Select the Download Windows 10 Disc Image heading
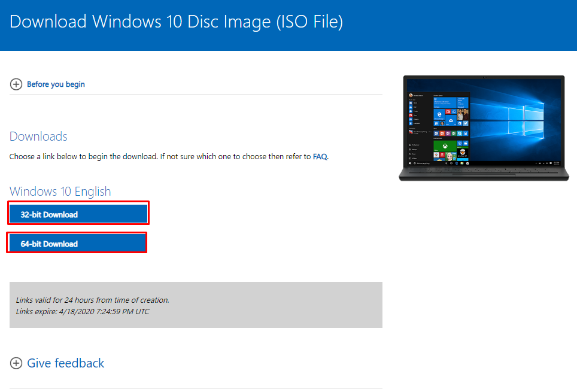 pyautogui.click(x=176, y=22)
